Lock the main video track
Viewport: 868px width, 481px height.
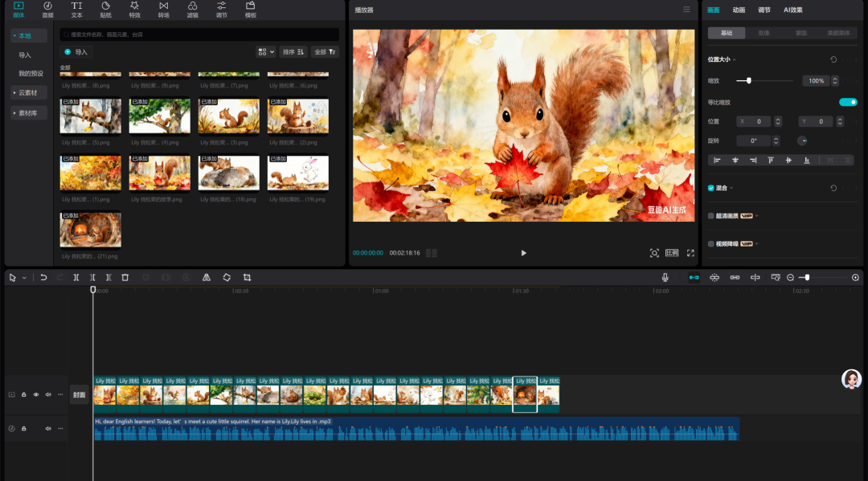[24, 394]
